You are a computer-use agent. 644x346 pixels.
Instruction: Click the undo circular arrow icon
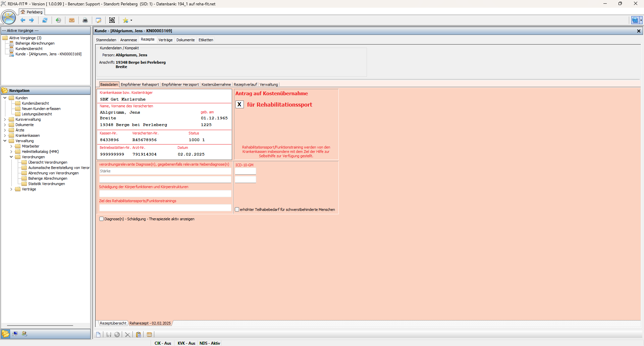point(117,335)
